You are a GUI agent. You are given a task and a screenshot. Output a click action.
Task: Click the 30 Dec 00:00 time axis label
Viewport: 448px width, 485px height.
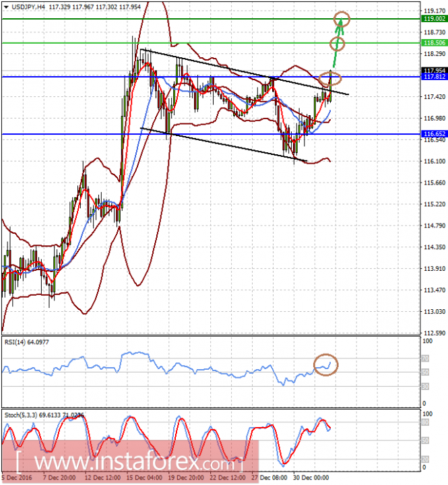coord(311,478)
